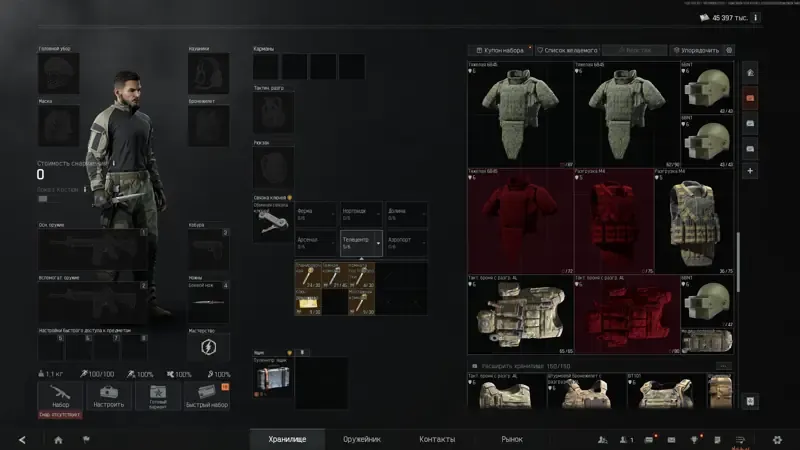Open the notes list icon in bottom bar

pos(717,439)
